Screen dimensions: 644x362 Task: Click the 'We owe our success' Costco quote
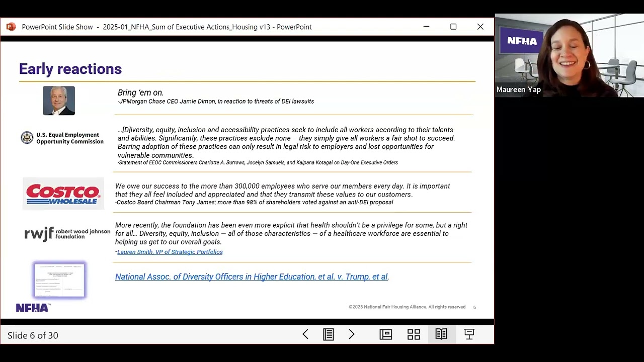coord(283,190)
